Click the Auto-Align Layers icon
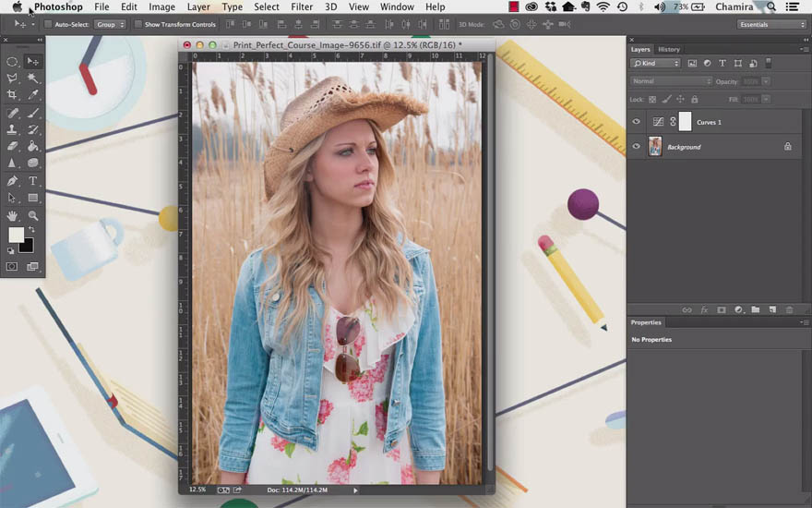Viewport: 812px width, 508px height. tap(445, 24)
